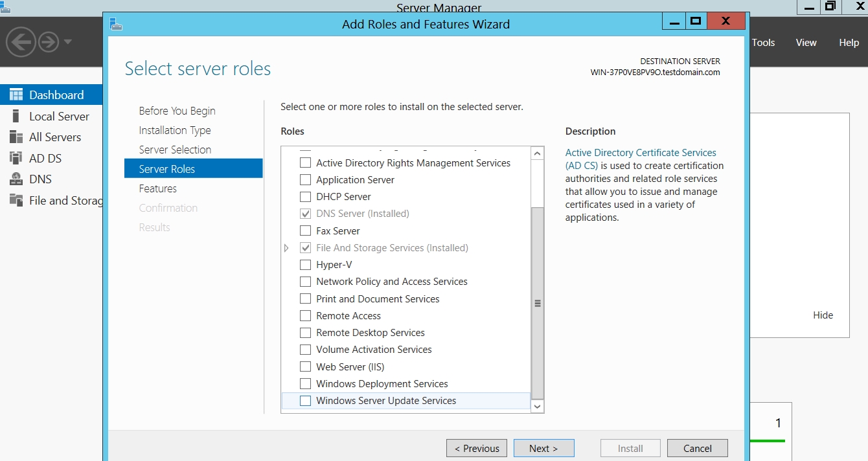The width and height of the screenshot is (868, 461).
Task: Click the wizard title bar icon
Action: coord(116,24)
